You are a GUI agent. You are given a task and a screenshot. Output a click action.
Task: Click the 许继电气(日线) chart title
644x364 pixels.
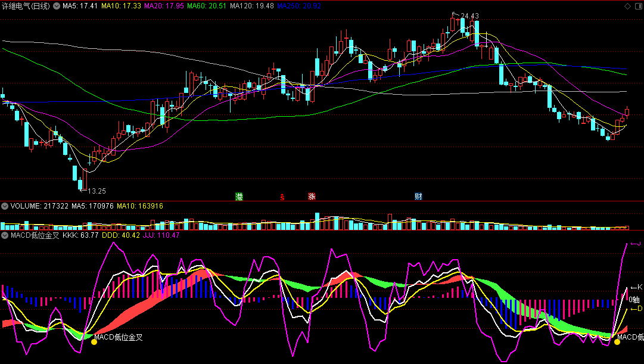click(x=26, y=6)
